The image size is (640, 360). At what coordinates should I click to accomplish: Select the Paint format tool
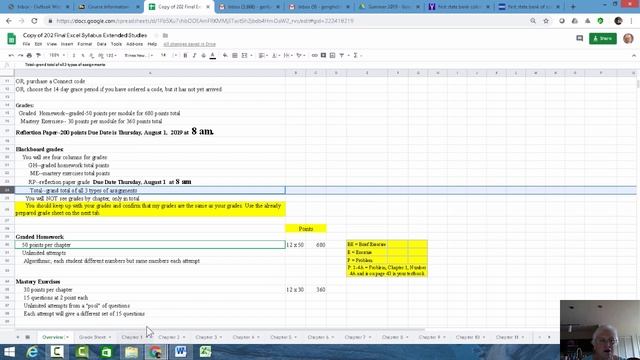point(38,56)
